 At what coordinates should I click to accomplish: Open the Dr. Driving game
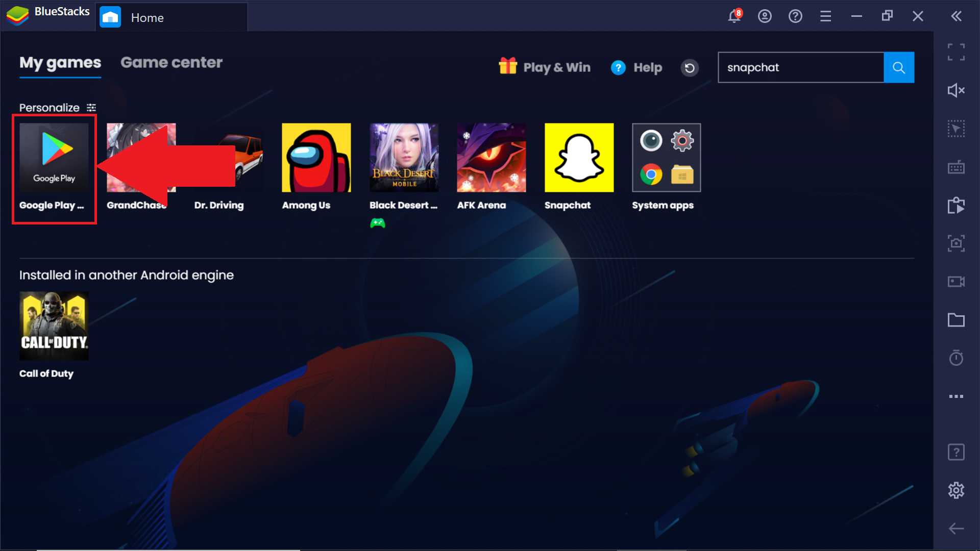(x=229, y=158)
